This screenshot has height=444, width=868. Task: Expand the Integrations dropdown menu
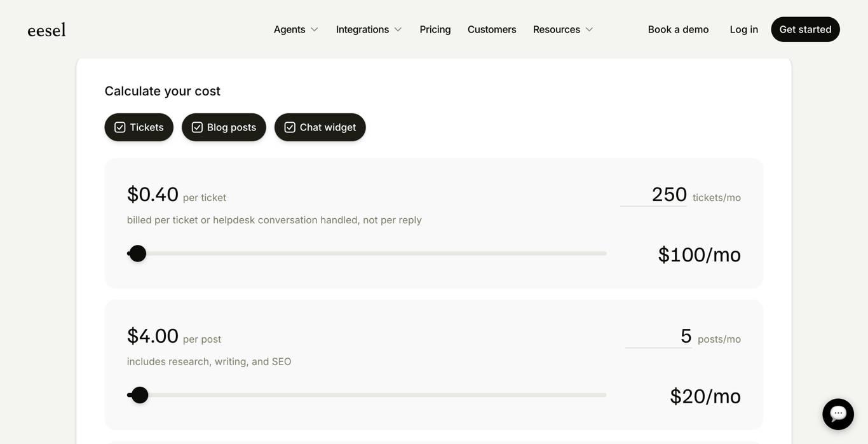coord(369,29)
